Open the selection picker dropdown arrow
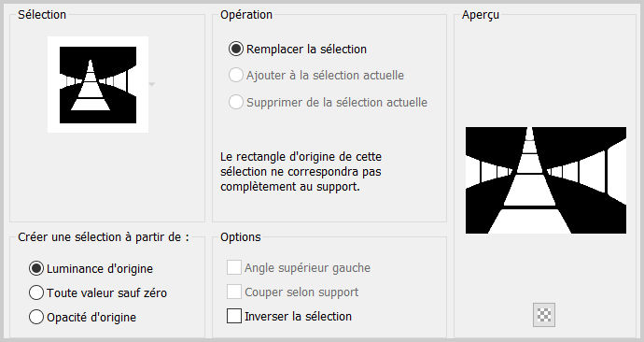The height and width of the screenshot is (342, 644). [152, 84]
